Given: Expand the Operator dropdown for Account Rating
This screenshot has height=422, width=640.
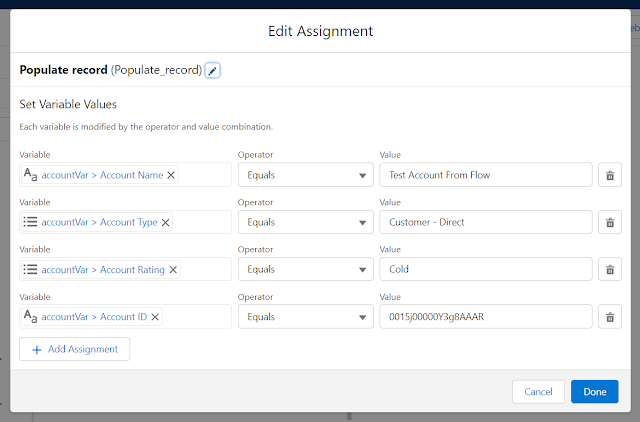Looking at the screenshot, I should pos(306,269).
